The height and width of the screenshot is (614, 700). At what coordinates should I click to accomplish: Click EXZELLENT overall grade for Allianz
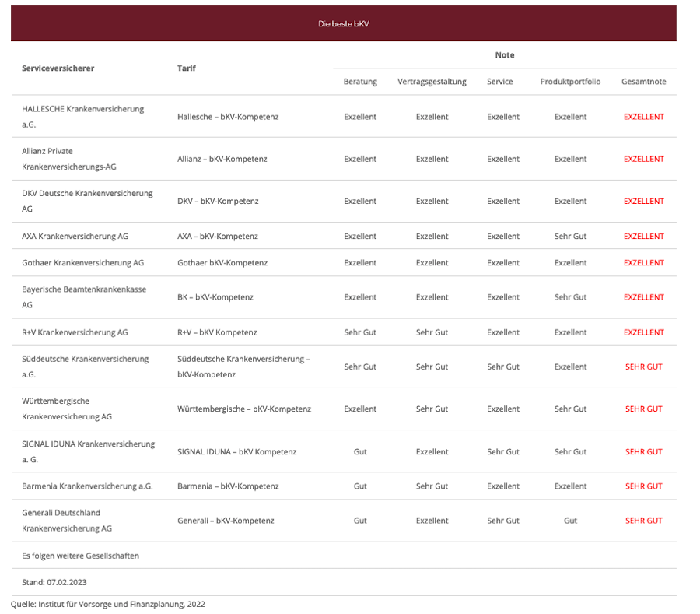643,159
